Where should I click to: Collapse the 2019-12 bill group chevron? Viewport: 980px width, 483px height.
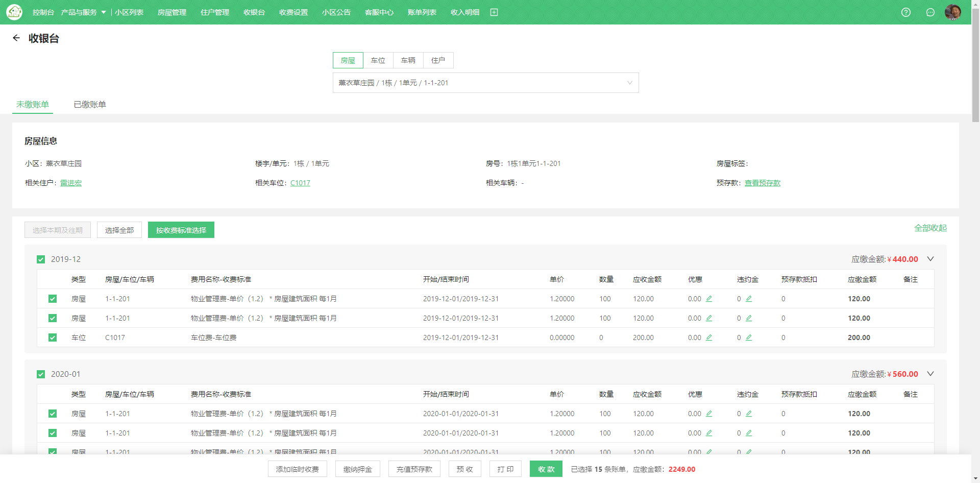(930, 259)
